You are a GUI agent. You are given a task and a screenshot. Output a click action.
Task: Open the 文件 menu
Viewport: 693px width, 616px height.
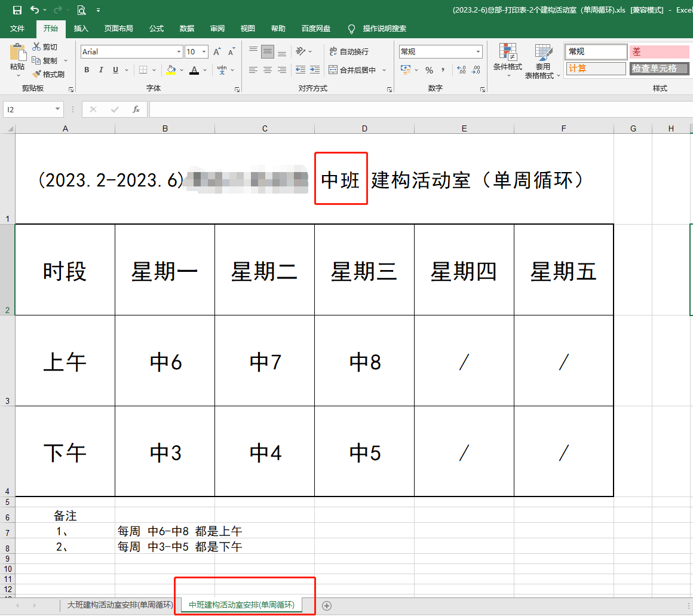coord(17,29)
